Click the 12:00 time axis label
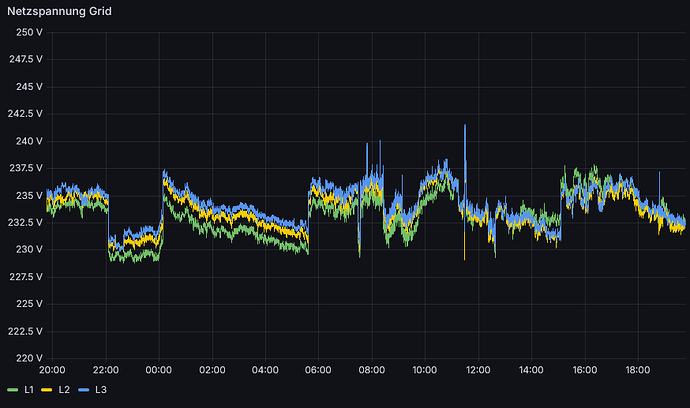The height and width of the screenshot is (408, 690). (478, 370)
